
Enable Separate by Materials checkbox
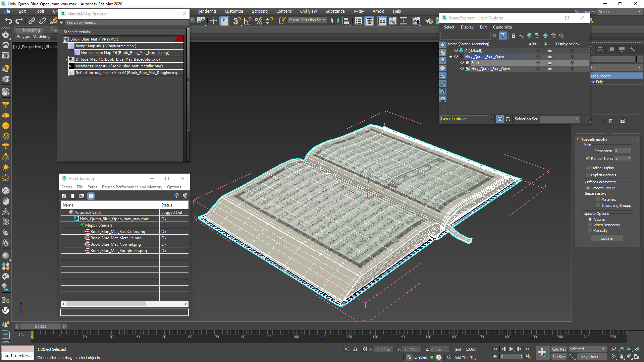click(598, 199)
